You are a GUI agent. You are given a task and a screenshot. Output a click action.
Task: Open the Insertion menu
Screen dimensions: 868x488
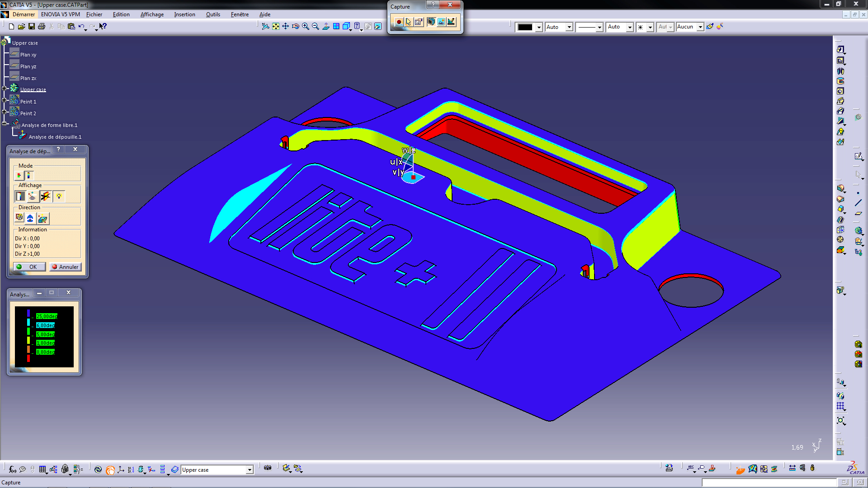184,14
